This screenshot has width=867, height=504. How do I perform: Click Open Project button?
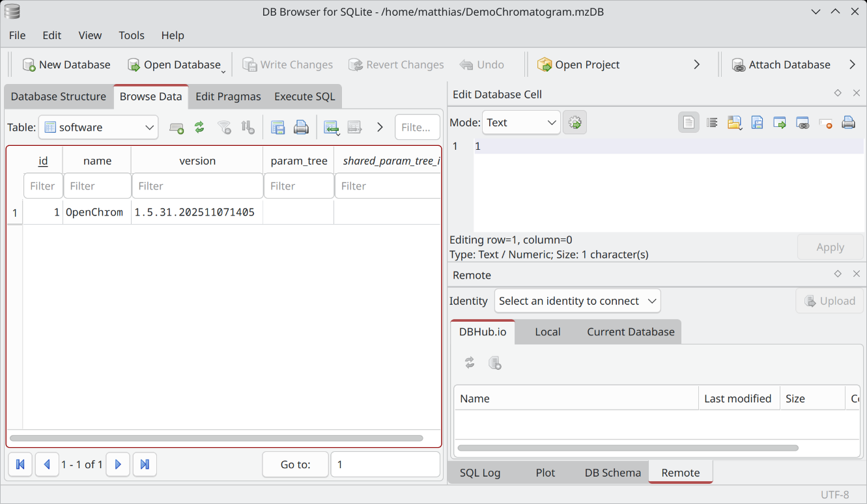pyautogui.click(x=578, y=64)
